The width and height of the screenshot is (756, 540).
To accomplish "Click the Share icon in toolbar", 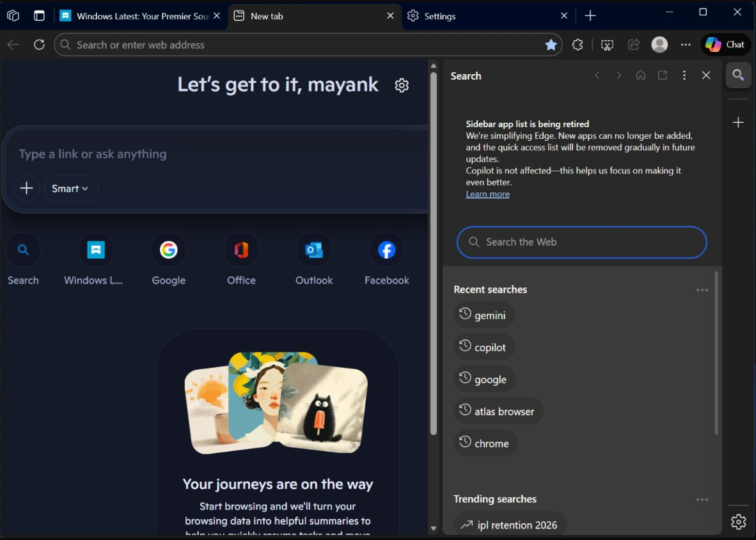I will pos(634,45).
